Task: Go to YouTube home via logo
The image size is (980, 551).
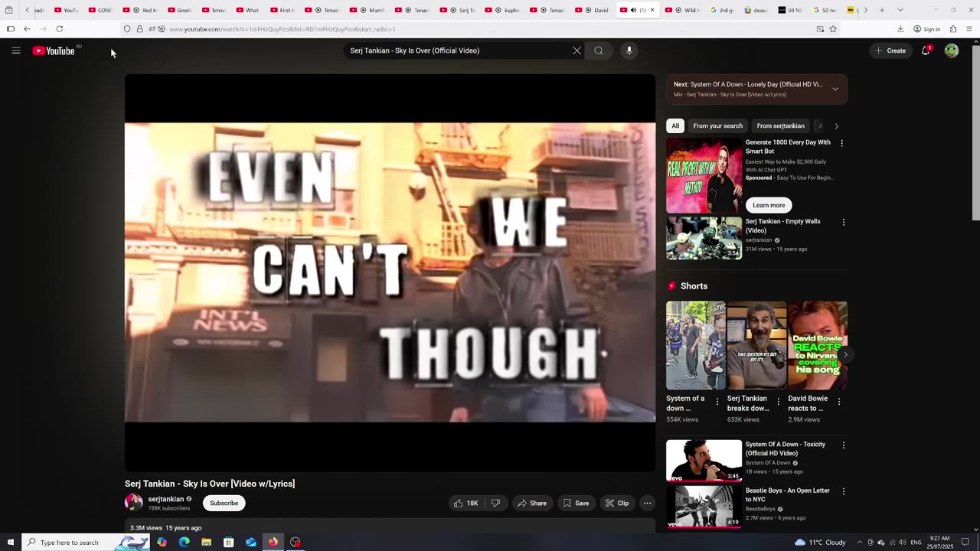Action: 54,51
